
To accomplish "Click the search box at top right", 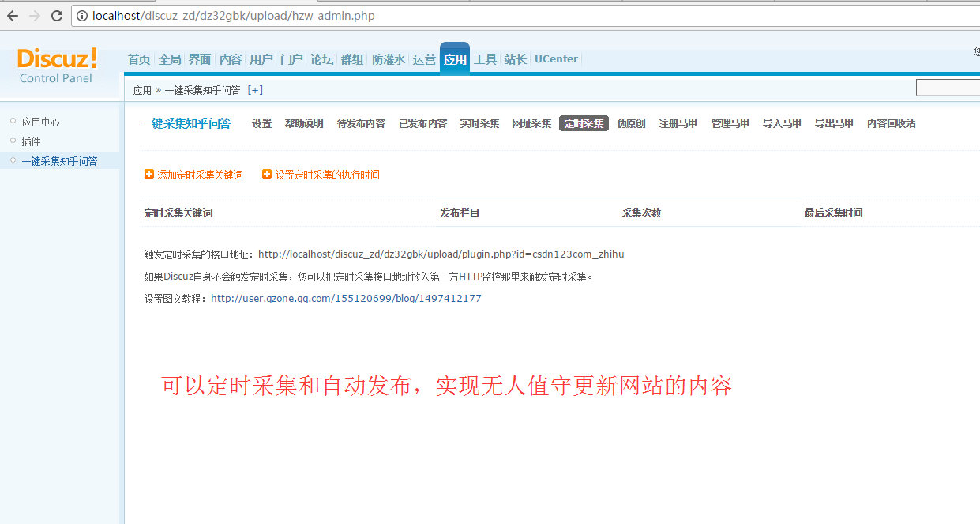I will click(948, 88).
